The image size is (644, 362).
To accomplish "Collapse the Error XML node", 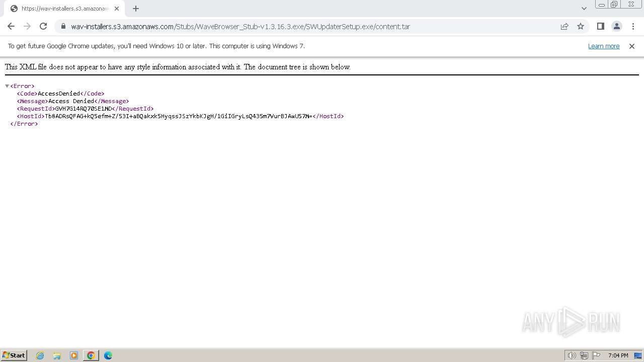I will [x=7, y=86].
